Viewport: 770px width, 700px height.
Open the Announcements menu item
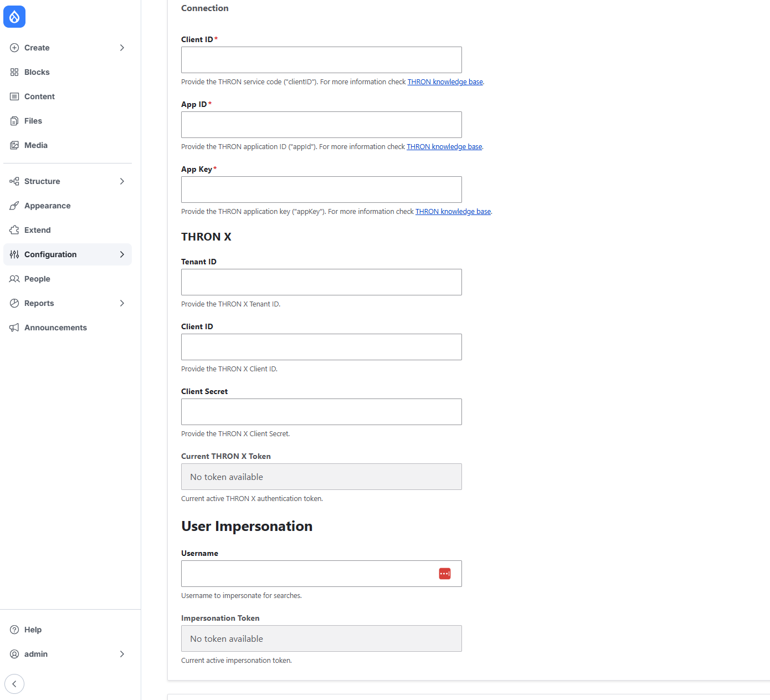(68, 328)
